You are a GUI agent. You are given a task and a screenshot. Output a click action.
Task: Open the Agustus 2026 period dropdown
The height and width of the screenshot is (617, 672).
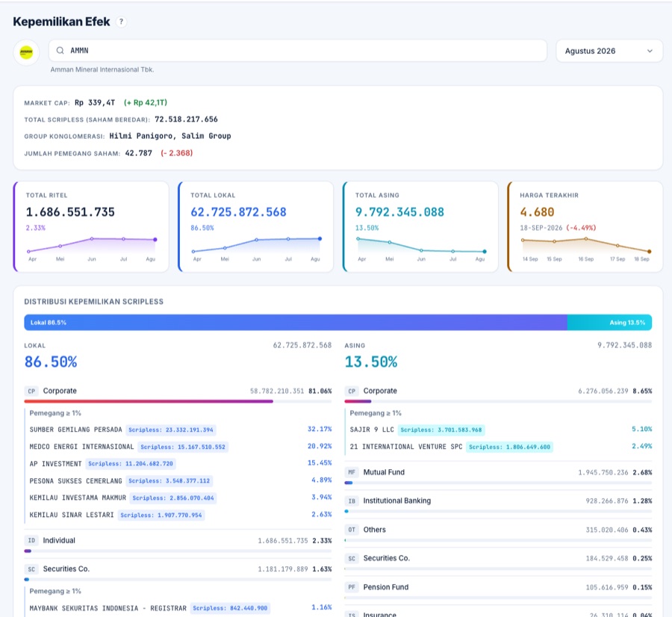(609, 51)
